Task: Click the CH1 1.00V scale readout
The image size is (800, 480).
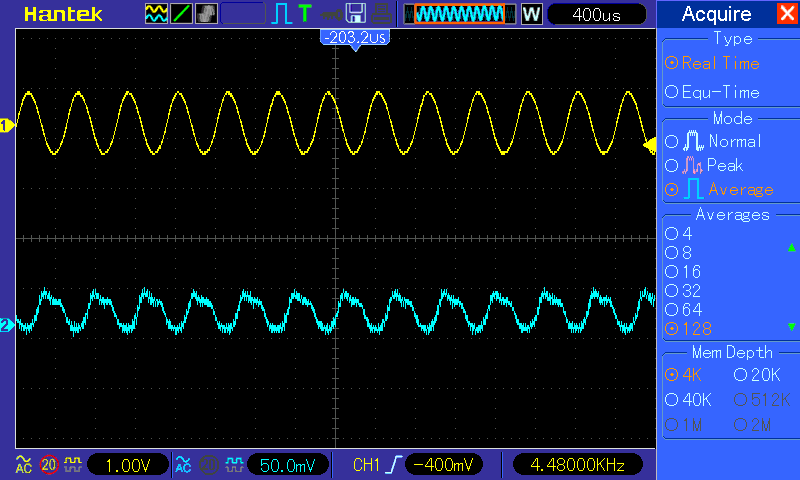Action: (x=128, y=465)
